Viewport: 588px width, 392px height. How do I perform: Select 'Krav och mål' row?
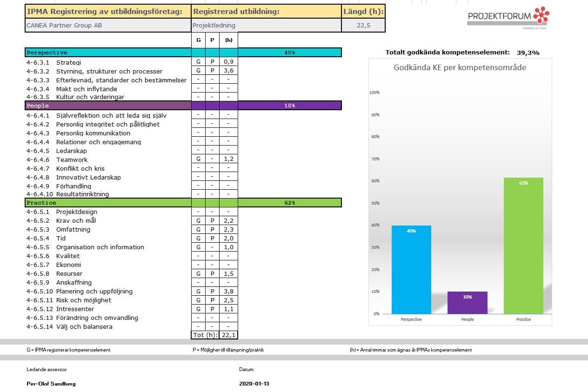[x=76, y=220]
